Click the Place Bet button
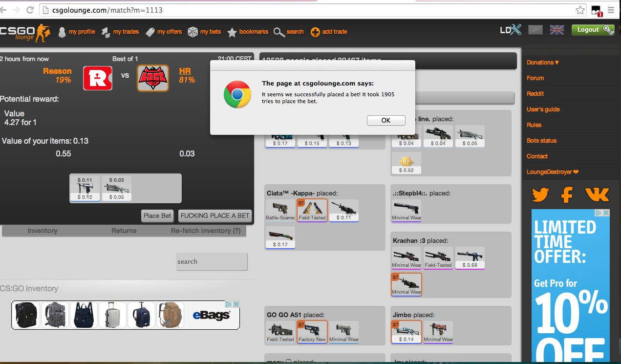Viewport: 621px width, 364px height. click(x=157, y=215)
